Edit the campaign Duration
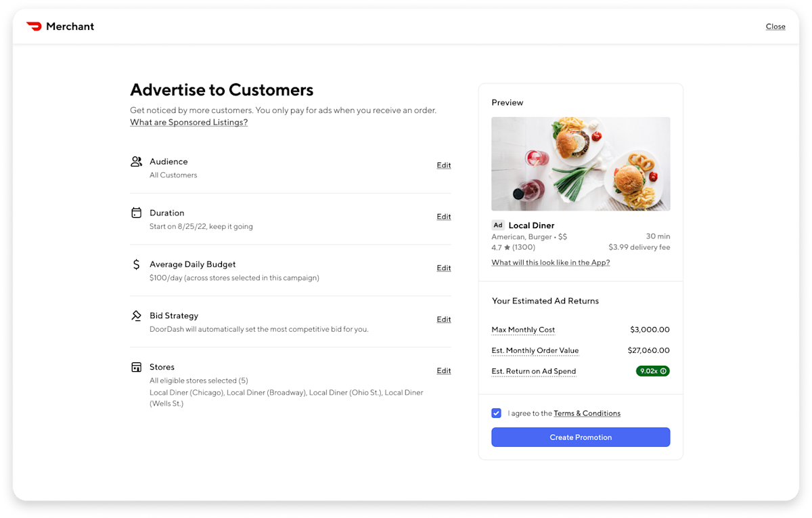Image resolution: width=812 pixels, height=518 pixels. [443, 216]
